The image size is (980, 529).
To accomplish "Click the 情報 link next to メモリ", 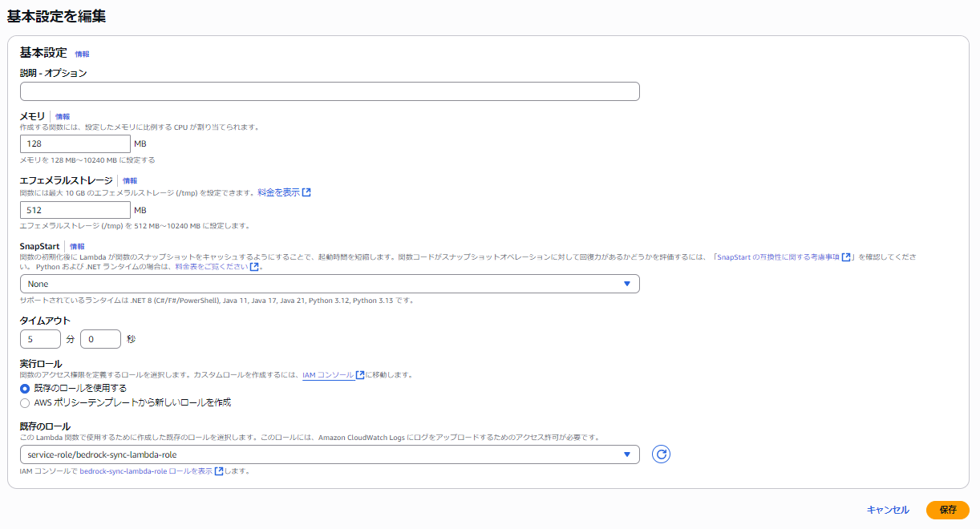I will (63, 115).
